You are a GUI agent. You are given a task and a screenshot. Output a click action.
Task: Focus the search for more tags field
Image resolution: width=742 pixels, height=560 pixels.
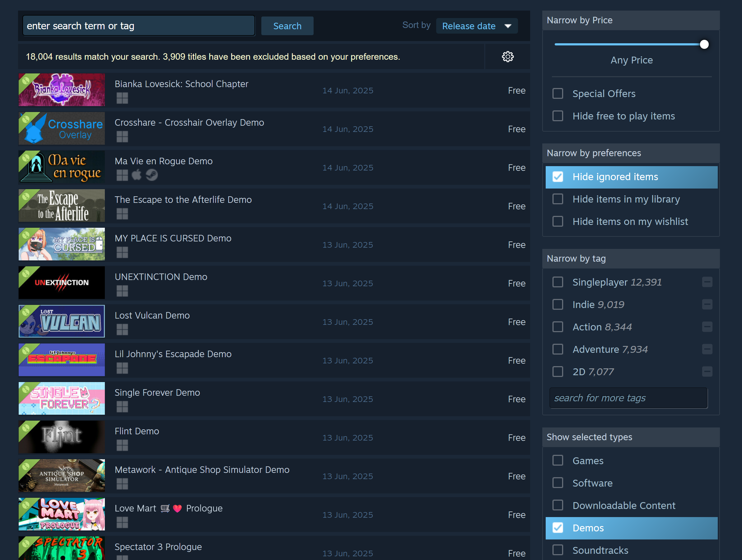(628, 398)
